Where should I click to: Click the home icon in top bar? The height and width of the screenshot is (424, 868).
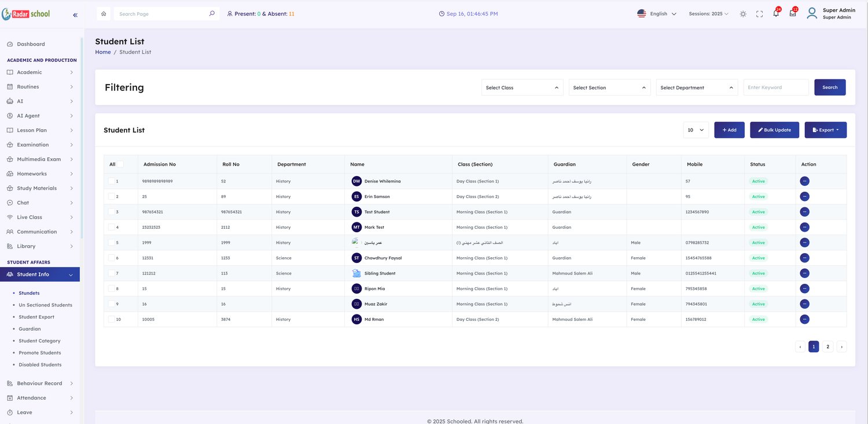coord(103,13)
